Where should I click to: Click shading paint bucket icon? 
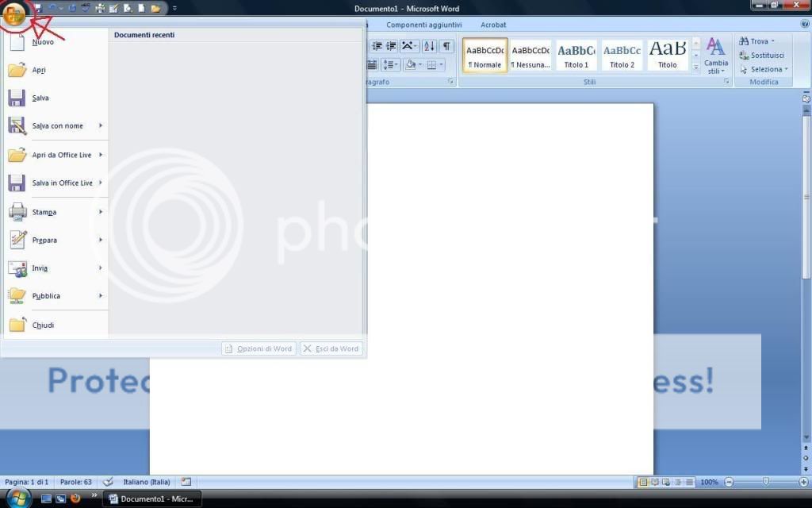point(411,65)
